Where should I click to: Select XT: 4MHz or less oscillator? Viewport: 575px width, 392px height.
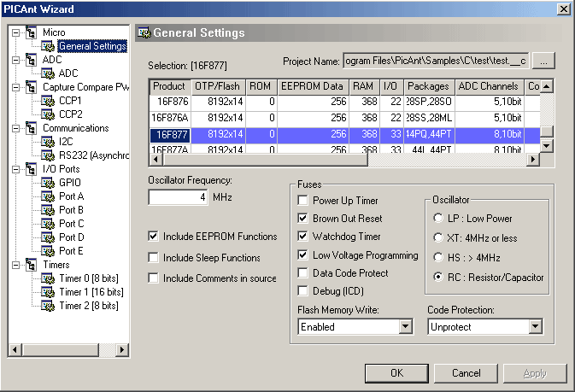coord(437,237)
